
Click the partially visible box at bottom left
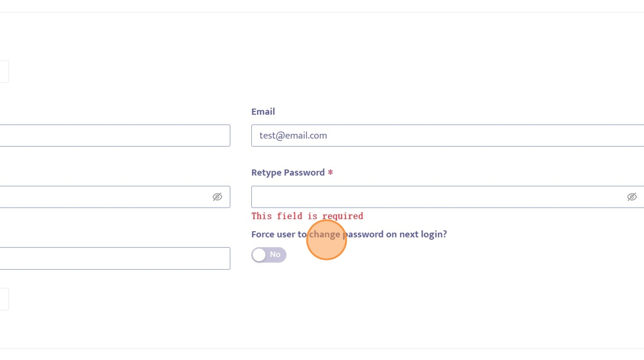tap(4, 299)
